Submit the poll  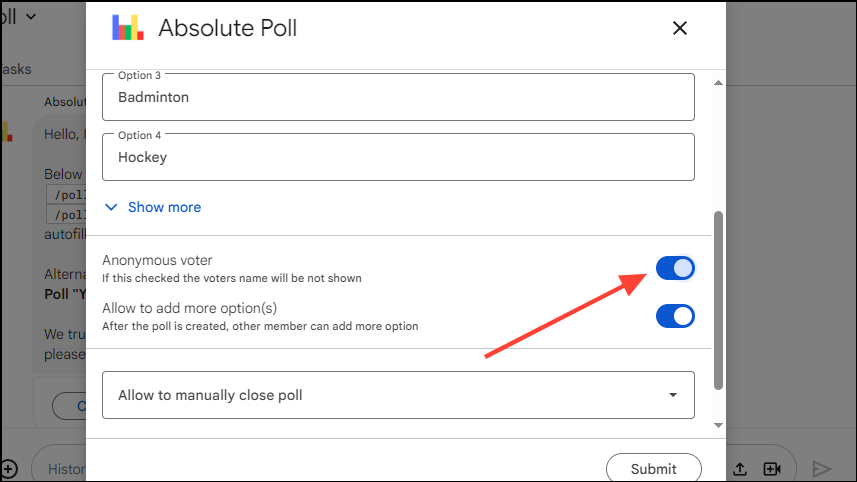pos(653,468)
